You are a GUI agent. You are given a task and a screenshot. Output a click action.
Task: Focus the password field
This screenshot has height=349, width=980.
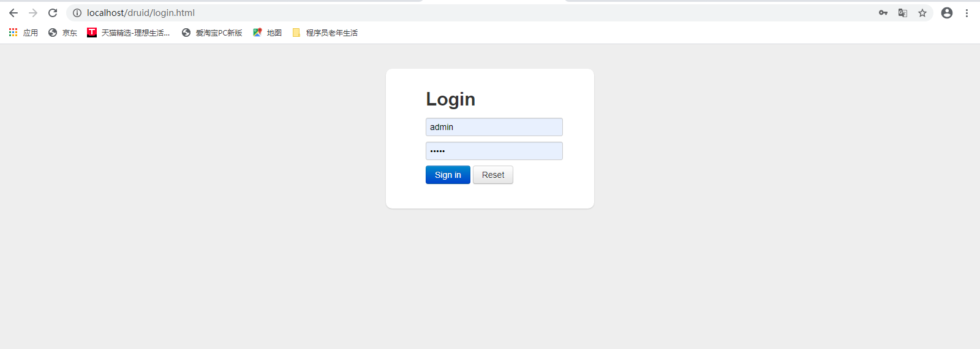pyautogui.click(x=494, y=151)
